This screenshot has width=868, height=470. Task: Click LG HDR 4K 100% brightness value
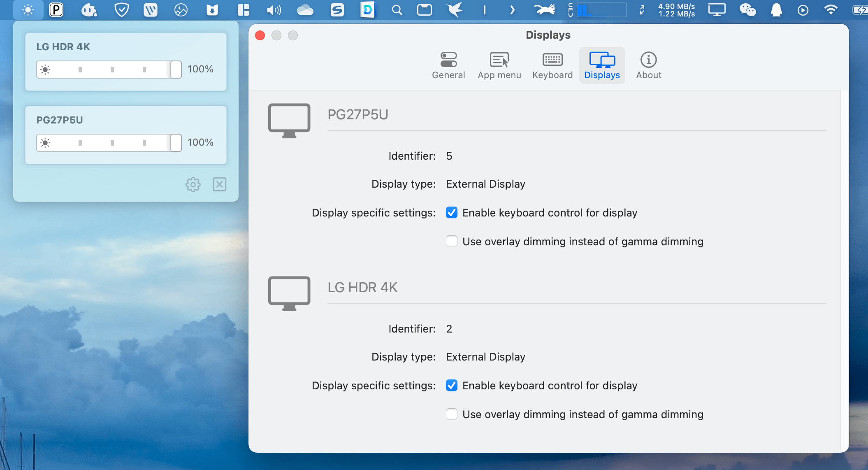[x=200, y=69]
